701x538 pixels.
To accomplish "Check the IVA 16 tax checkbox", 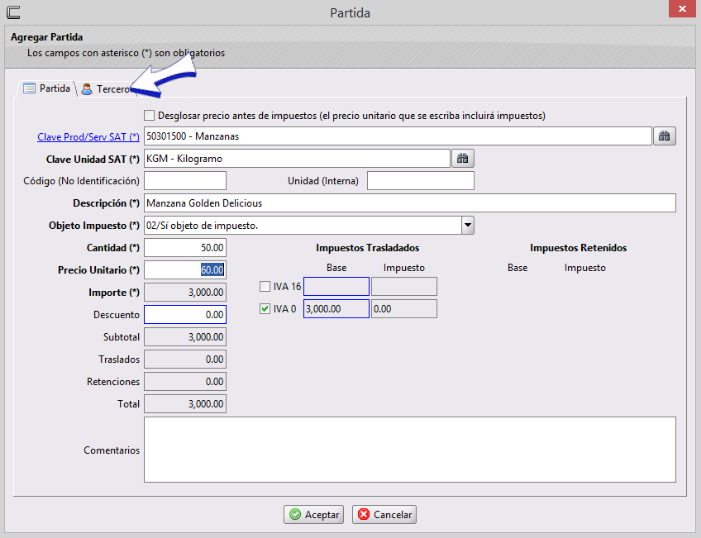I will (x=265, y=286).
